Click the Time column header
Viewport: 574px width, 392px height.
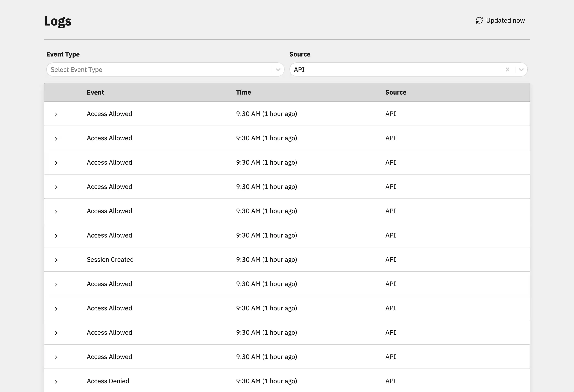tap(243, 92)
